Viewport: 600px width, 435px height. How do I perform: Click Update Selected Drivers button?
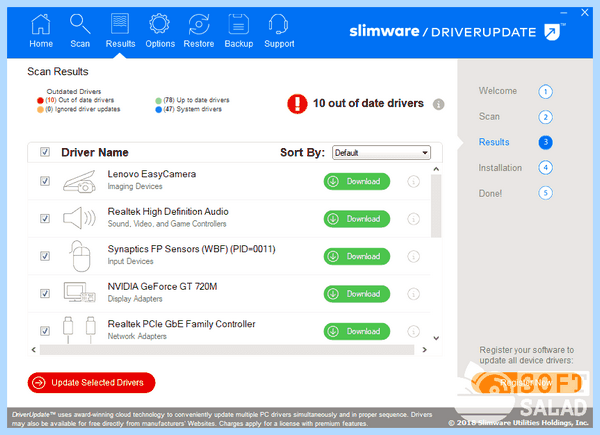click(x=91, y=383)
